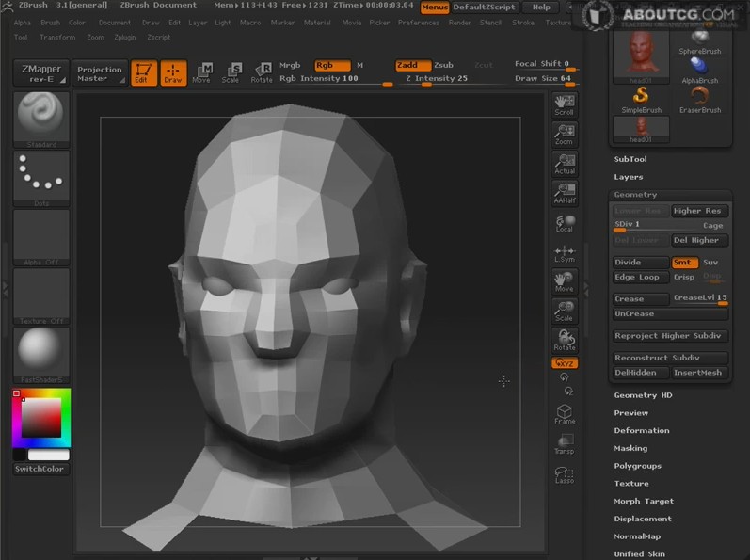The width and height of the screenshot is (750, 560).
Task: Expand the Layers subpalette
Action: 629,177
